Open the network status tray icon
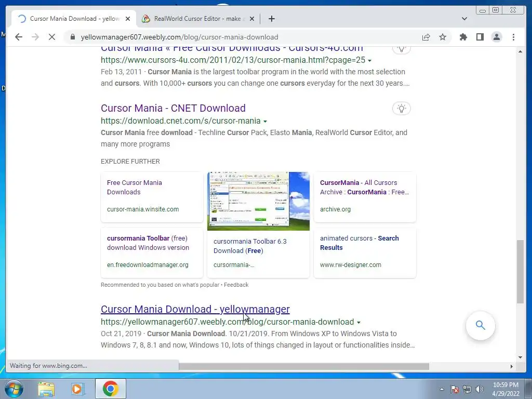The image size is (532, 399). click(467, 389)
